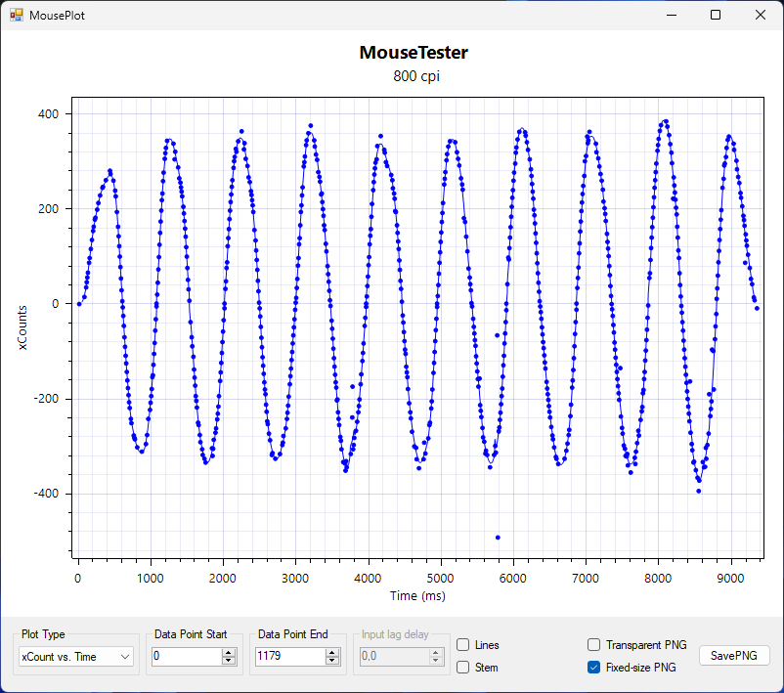Click the SavePNG button
Viewport: 784px width, 693px height.
coord(734,656)
